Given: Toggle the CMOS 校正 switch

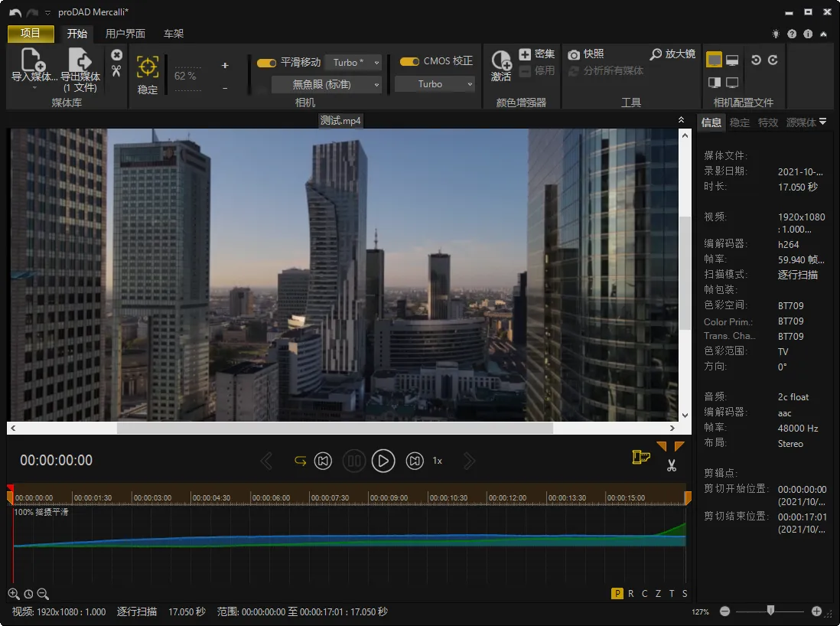Looking at the screenshot, I should (x=409, y=62).
